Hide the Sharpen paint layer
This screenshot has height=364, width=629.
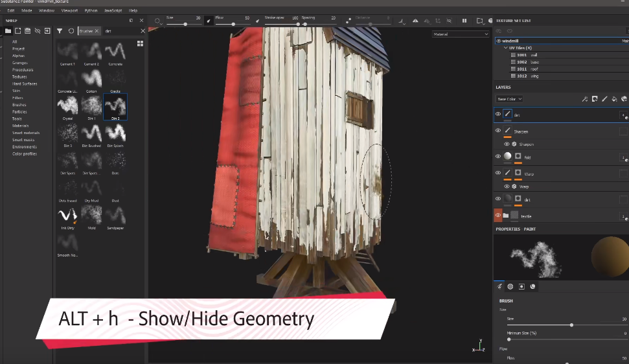pyautogui.click(x=498, y=131)
